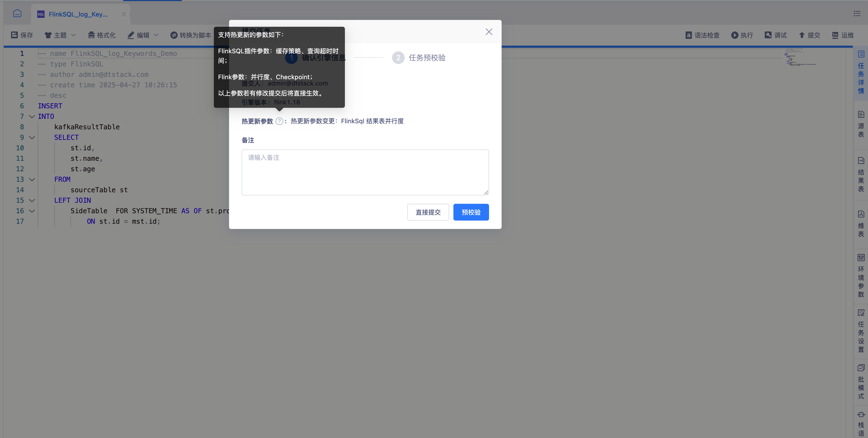
Task: Close the submit task dialog
Action: 489,32
